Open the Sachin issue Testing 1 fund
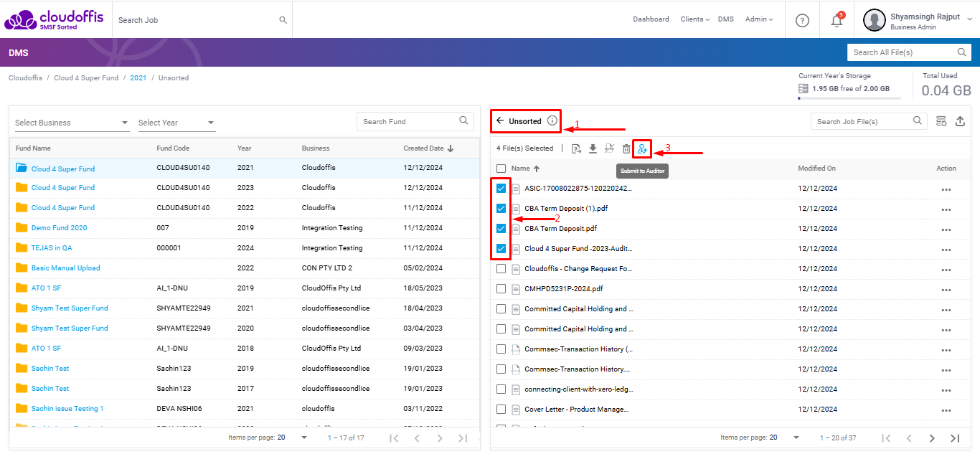This screenshot has width=980, height=454. click(x=67, y=409)
